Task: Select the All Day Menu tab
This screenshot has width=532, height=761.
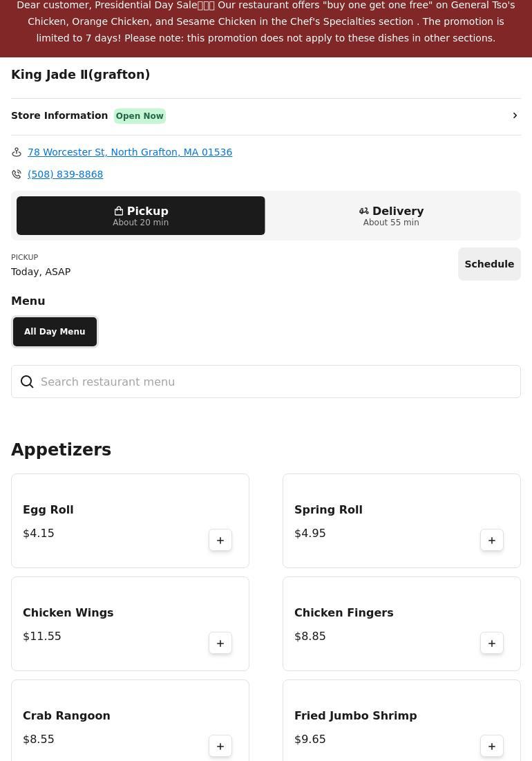Action: coord(55,332)
